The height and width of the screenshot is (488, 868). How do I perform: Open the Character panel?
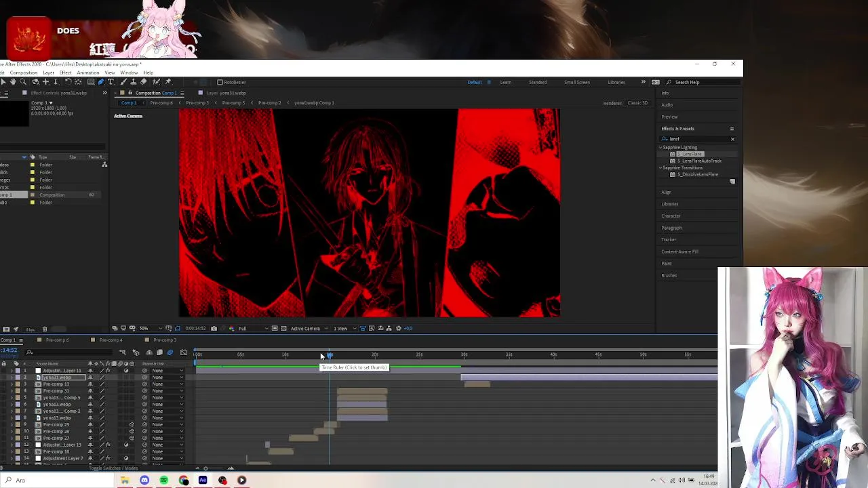(671, 216)
